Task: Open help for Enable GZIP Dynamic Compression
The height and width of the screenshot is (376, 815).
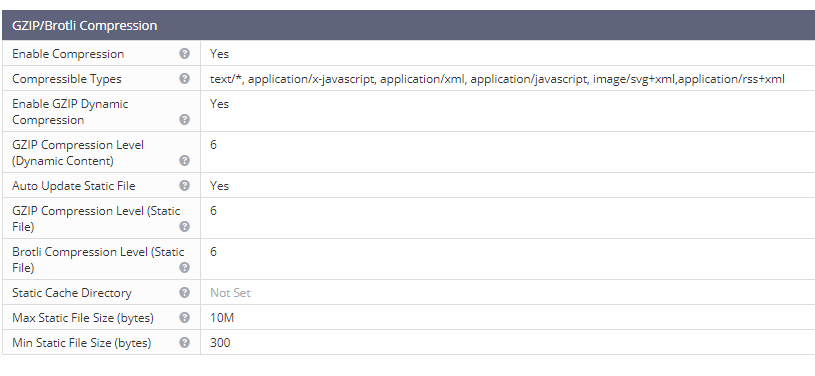Action: pos(185,120)
